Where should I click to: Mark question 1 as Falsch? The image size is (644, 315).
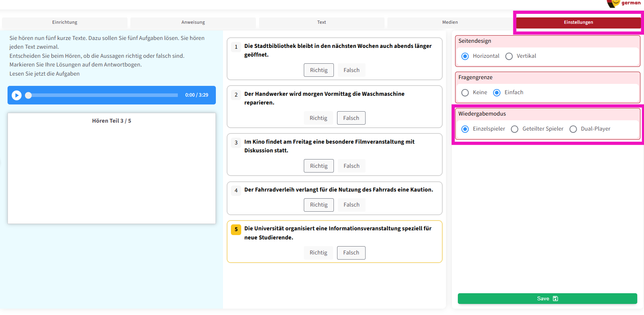(351, 70)
